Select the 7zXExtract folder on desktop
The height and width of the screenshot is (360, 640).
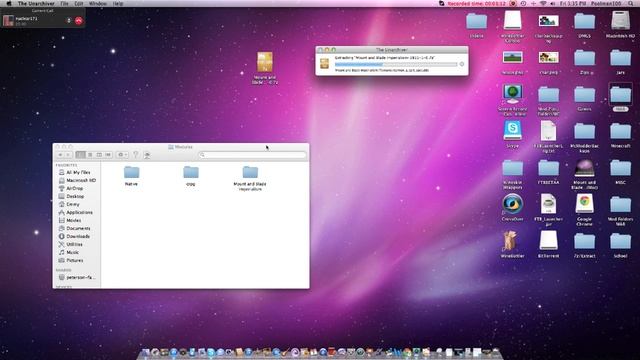coord(584,241)
